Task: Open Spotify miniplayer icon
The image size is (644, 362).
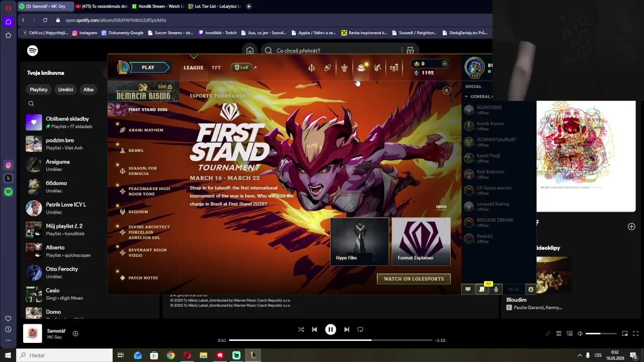Action: (625, 333)
